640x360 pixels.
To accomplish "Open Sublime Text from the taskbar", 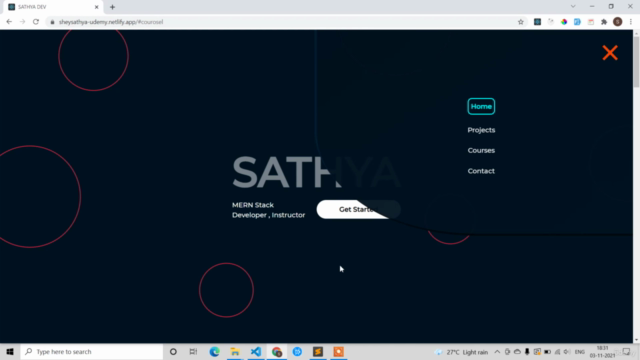I will click(x=318, y=351).
